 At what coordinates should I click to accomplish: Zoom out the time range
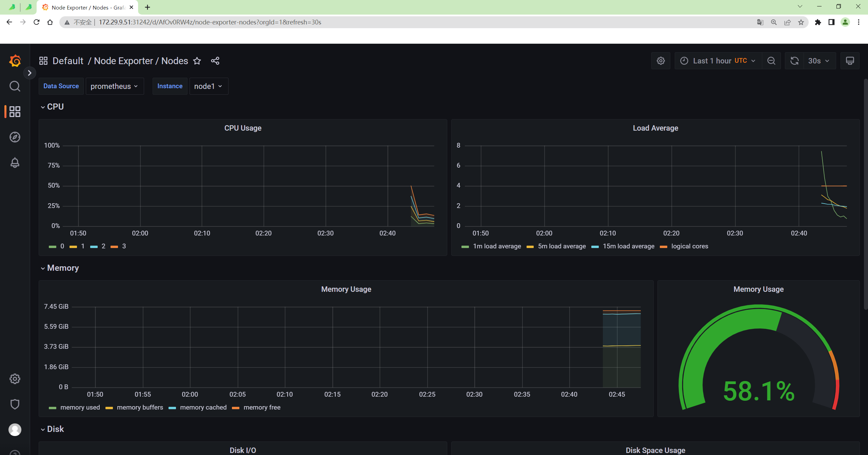point(771,61)
